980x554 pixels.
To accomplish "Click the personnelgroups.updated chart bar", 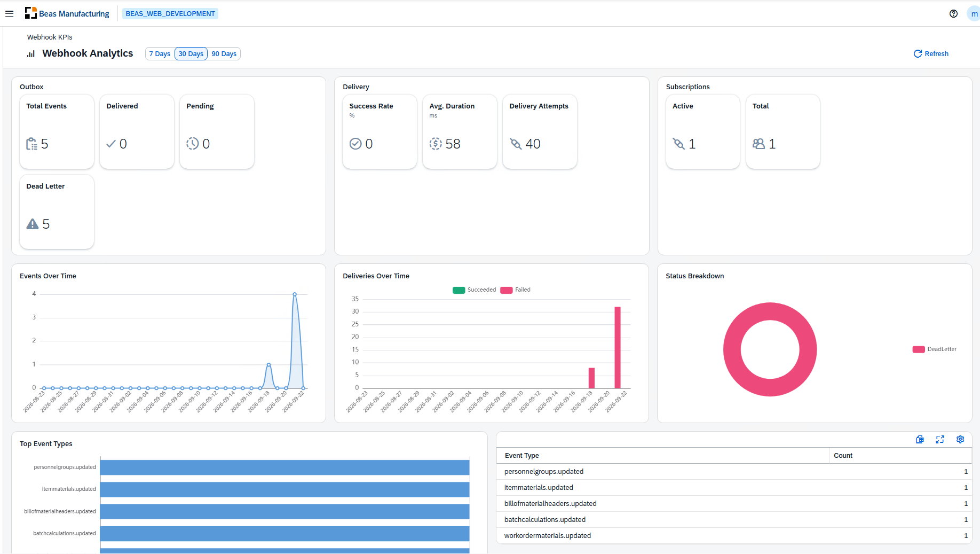I will (285, 467).
